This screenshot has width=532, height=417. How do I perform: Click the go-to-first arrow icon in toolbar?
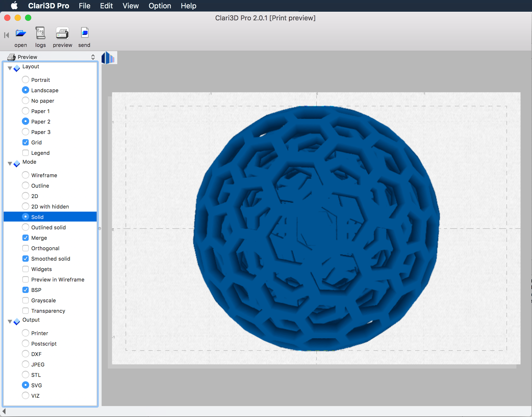[7, 35]
